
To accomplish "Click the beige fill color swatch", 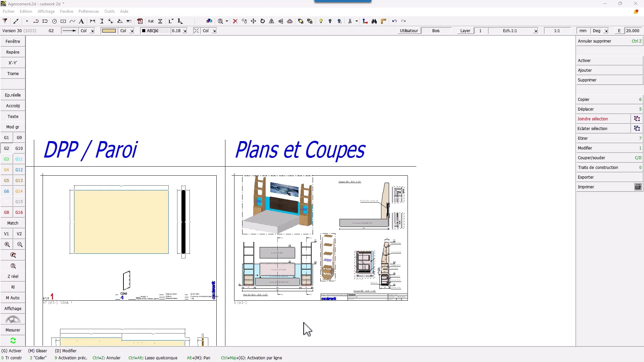I will (109, 31).
